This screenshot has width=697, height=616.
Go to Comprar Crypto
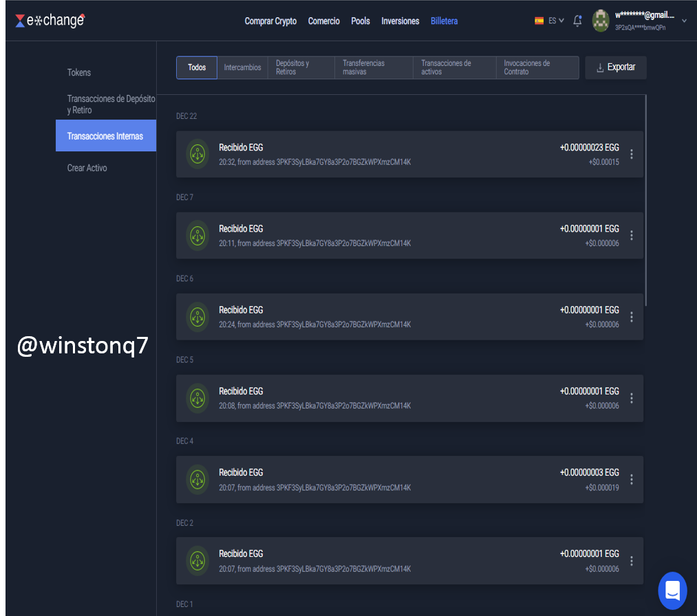point(270,21)
